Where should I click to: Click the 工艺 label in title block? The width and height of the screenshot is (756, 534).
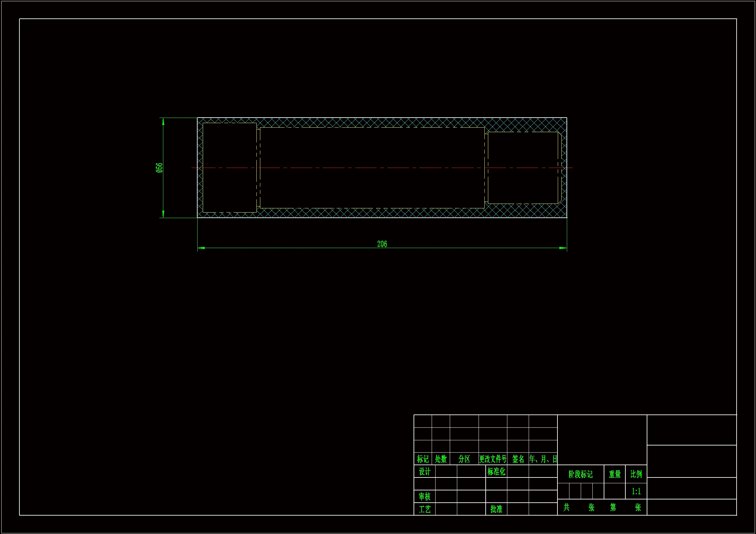pyautogui.click(x=425, y=509)
